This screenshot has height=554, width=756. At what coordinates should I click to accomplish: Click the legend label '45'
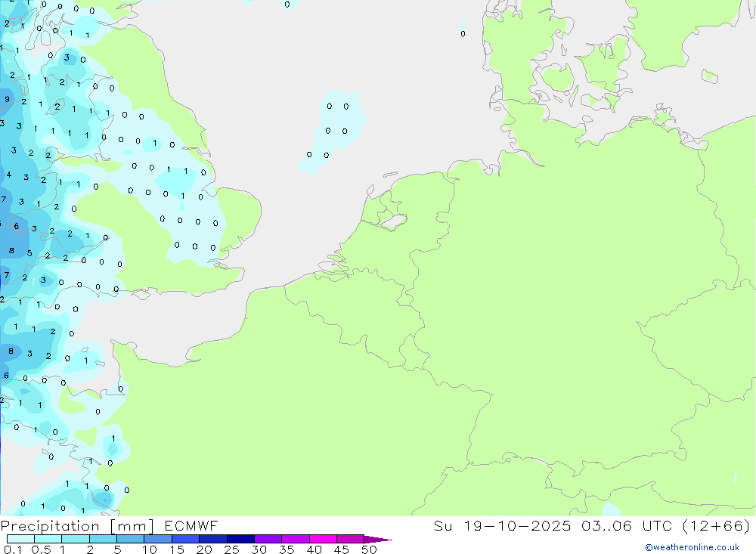[x=342, y=549]
